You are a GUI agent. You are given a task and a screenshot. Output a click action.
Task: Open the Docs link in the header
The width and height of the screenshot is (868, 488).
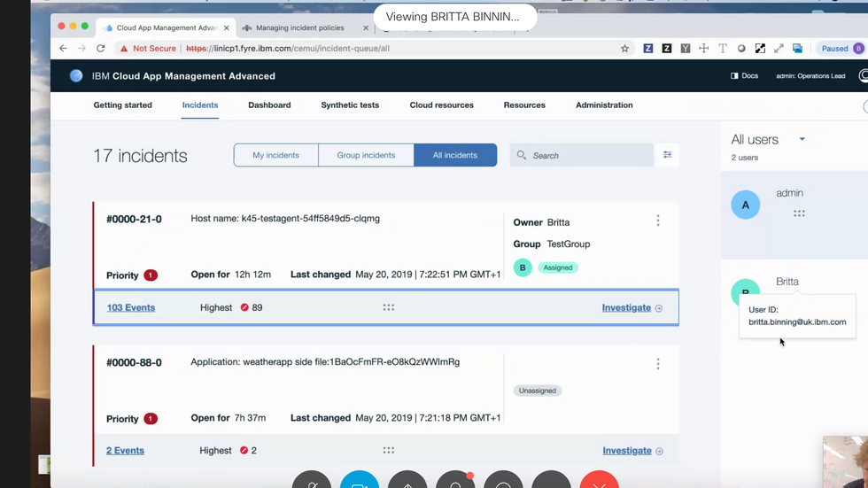[x=745, y=76]
